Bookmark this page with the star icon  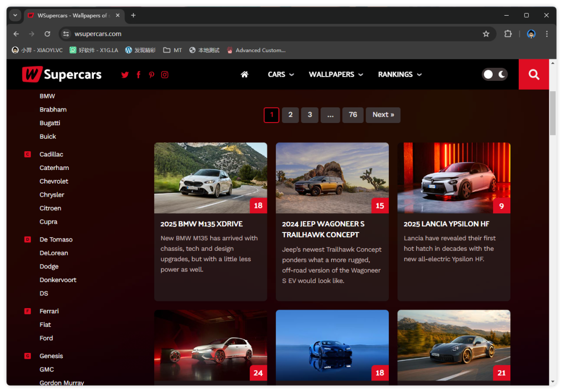click(486, 34)
